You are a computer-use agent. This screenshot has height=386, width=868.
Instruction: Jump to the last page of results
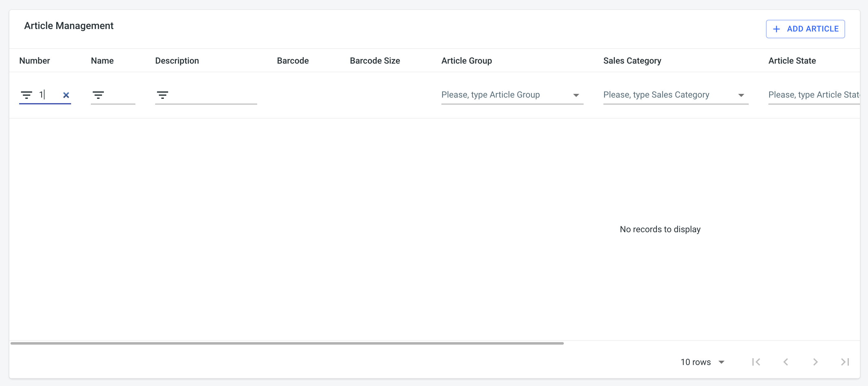pyautogui.click(x=845, y=362)
